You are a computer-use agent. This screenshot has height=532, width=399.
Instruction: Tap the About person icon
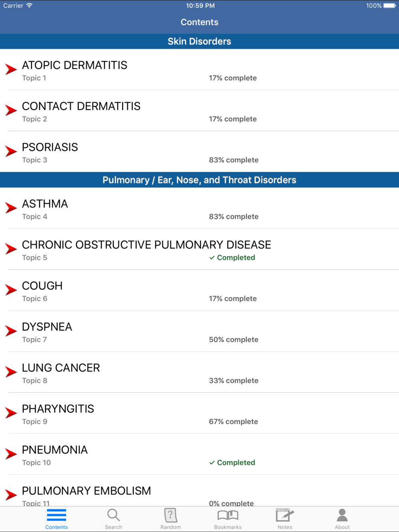[x=342, y=515]
